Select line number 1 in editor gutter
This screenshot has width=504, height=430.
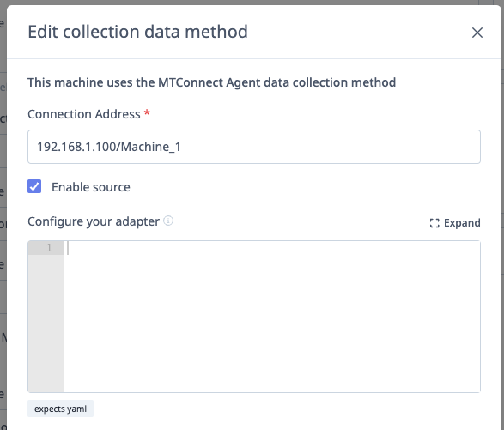(49, 248)
